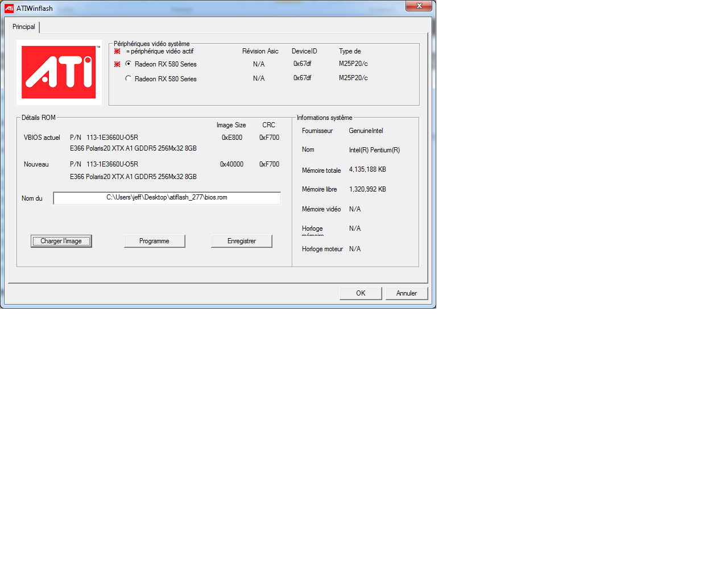The width and height of the screenshot is (728, 582).
Task: Click the DeviceID column header
Action: point(304,51)
